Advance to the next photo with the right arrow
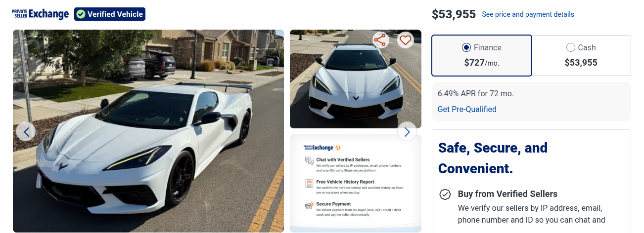644x233 pixels. tap(407, 131)
